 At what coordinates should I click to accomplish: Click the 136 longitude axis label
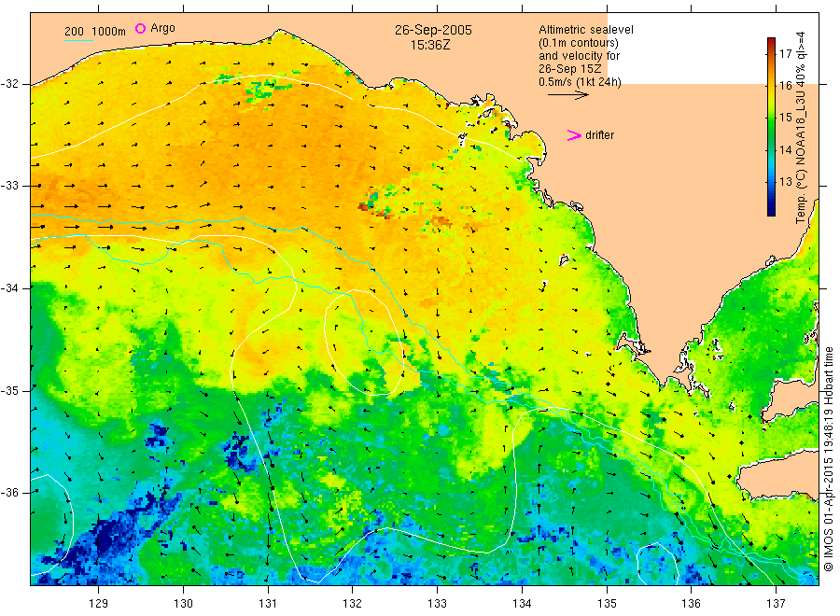[691, 604]
